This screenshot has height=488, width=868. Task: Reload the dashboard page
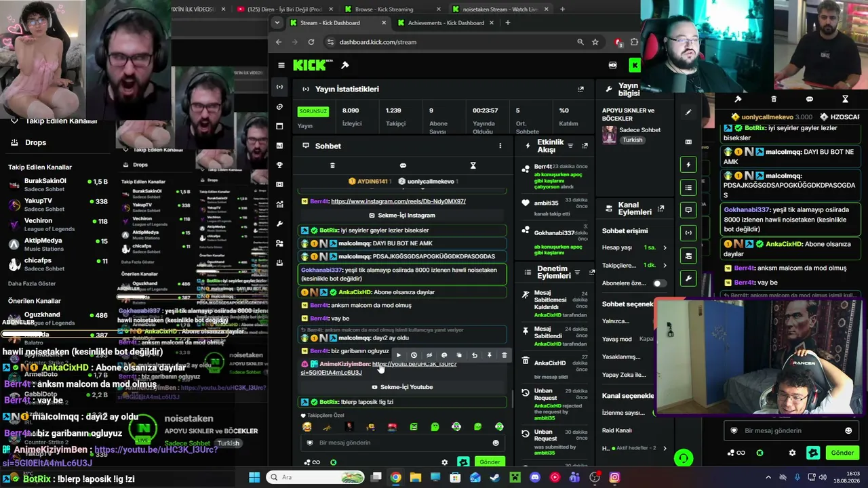pyautogui.click(x=311, y=42)
